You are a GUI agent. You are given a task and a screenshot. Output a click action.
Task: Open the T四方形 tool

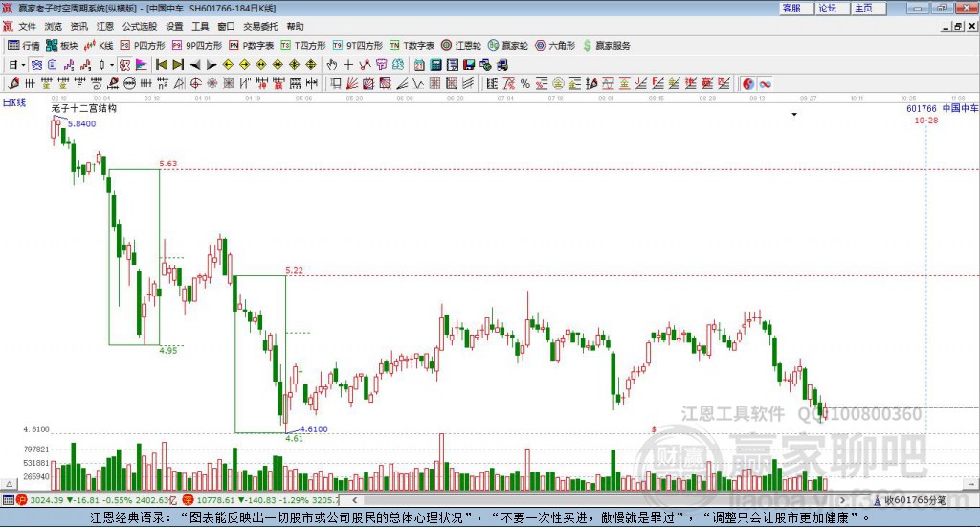pyautogui.click(x=303, y=46)
